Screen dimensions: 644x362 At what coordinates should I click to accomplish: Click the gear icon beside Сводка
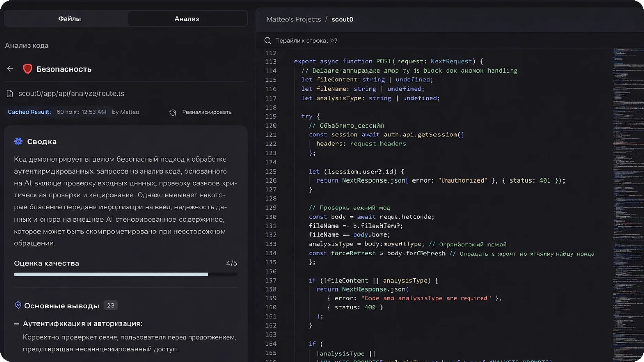tap(18, 141)
